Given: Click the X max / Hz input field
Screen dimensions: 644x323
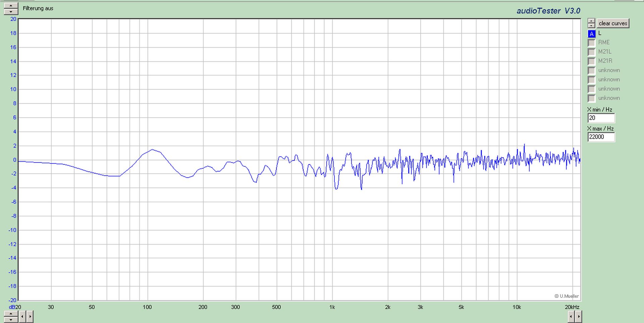Looking at the screenshot, I should [x=601, y=137].
